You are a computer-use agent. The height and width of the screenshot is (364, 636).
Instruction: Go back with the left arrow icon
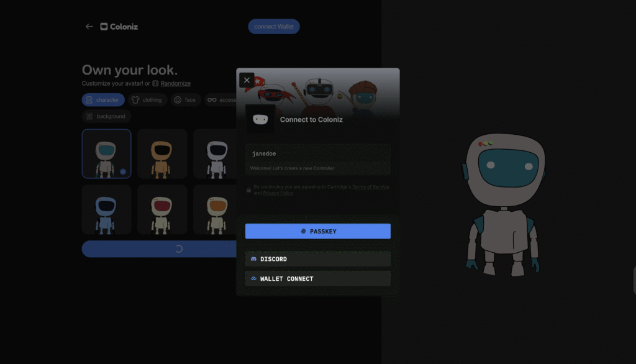(89, 27)
